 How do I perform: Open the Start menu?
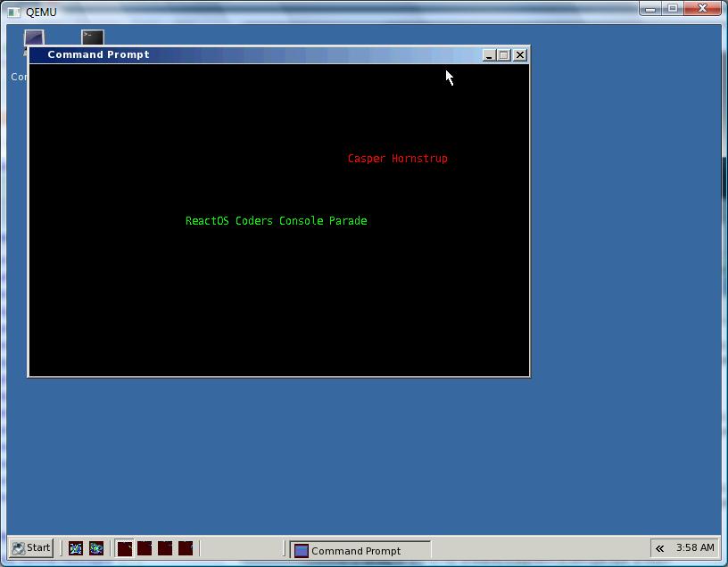[x=31, y=548]
